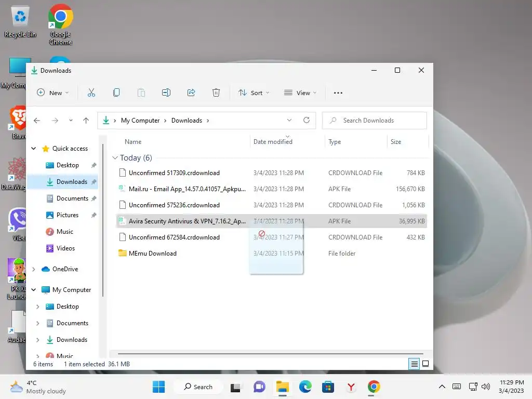Show hidden tray icons chevron

[442, 387]
